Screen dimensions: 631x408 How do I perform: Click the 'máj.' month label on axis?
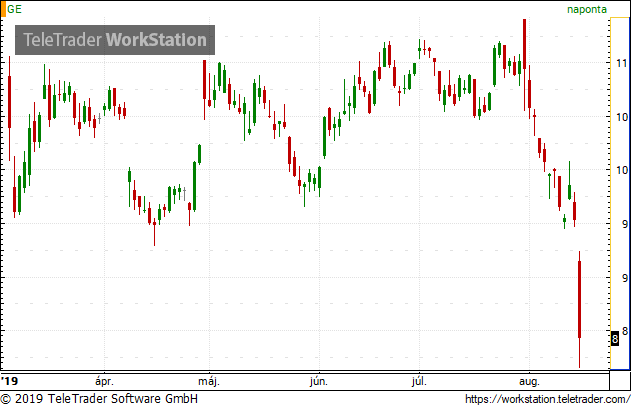pos(209,381)
